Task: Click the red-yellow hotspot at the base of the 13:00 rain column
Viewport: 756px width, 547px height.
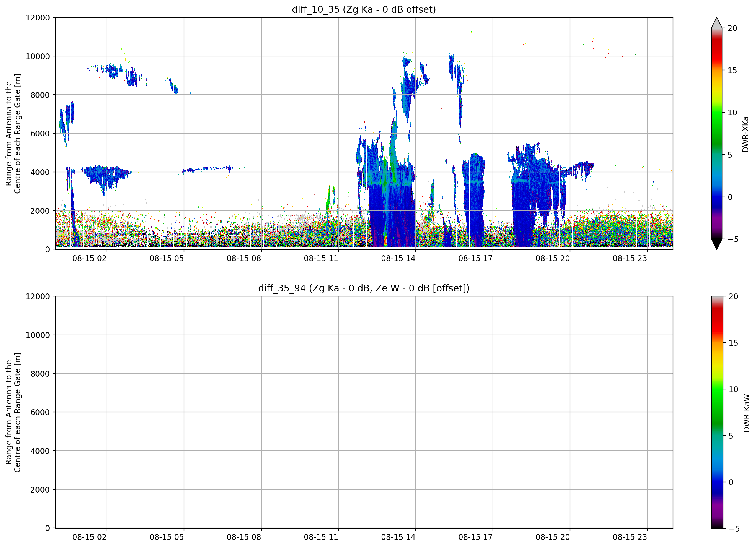Action: (x=386, y=241)
